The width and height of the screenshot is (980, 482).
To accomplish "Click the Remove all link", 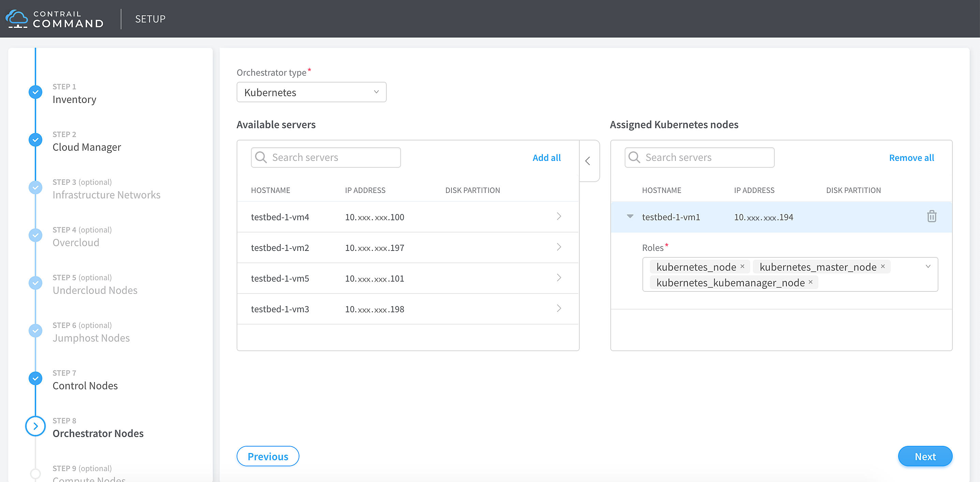I will coord(911,157).
